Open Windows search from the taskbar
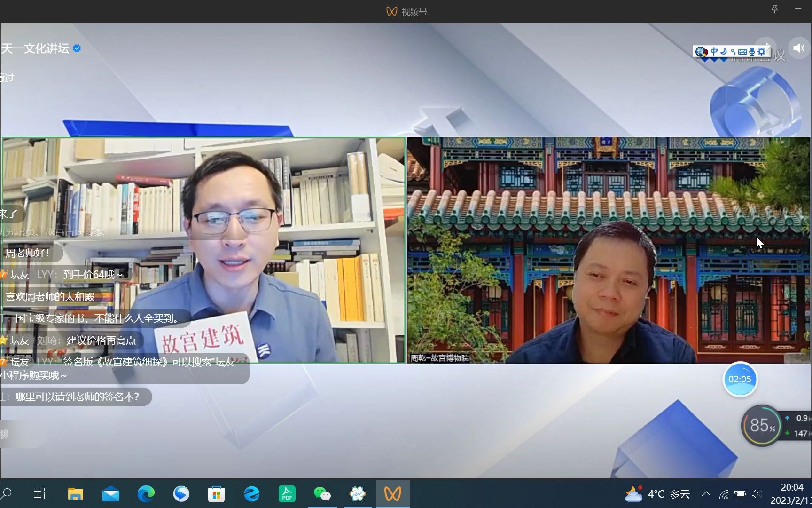This screenshot has width=812, height=508. [x=7, y=493]
